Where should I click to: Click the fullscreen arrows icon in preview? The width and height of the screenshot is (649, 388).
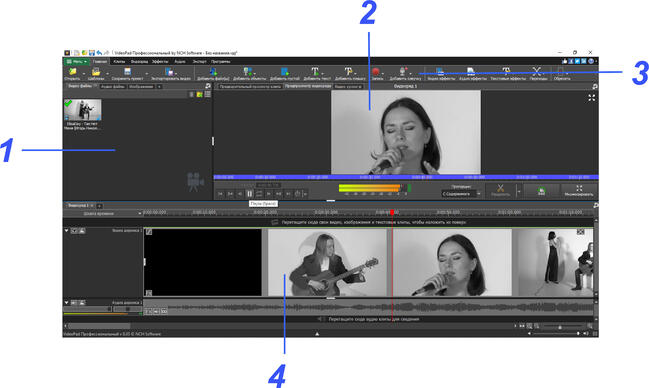coord(592,98)
